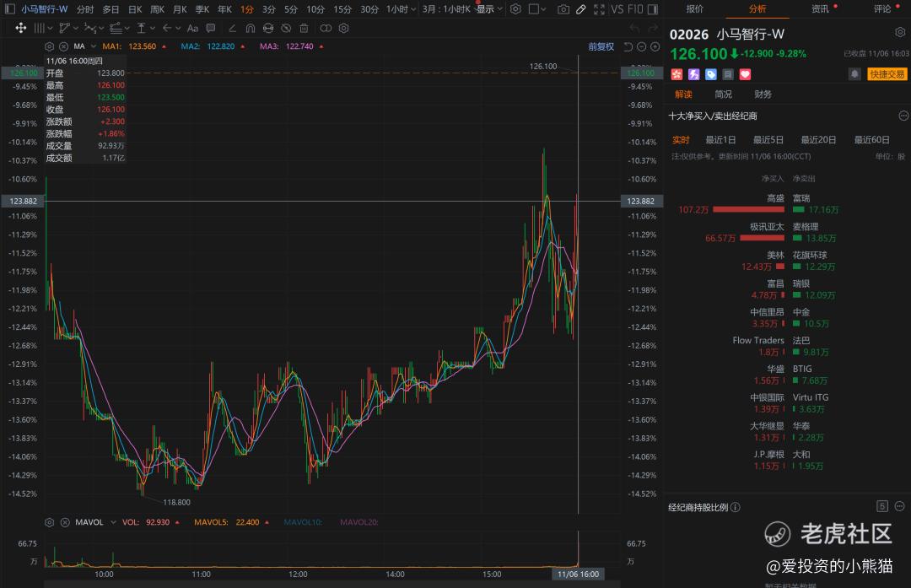
Task: Toggle 前复权 price adjustment
Action: 601,46
